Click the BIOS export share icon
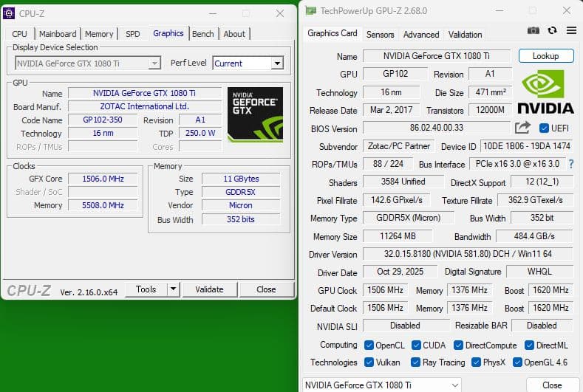 click(x=522, y=128)
